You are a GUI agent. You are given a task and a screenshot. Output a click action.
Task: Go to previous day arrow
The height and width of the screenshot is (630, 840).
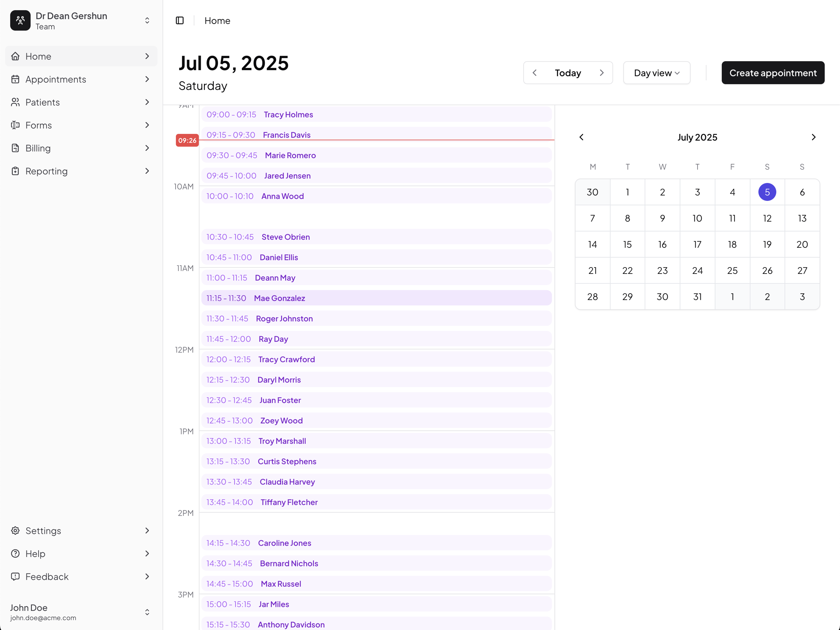[x=535, y=73]
